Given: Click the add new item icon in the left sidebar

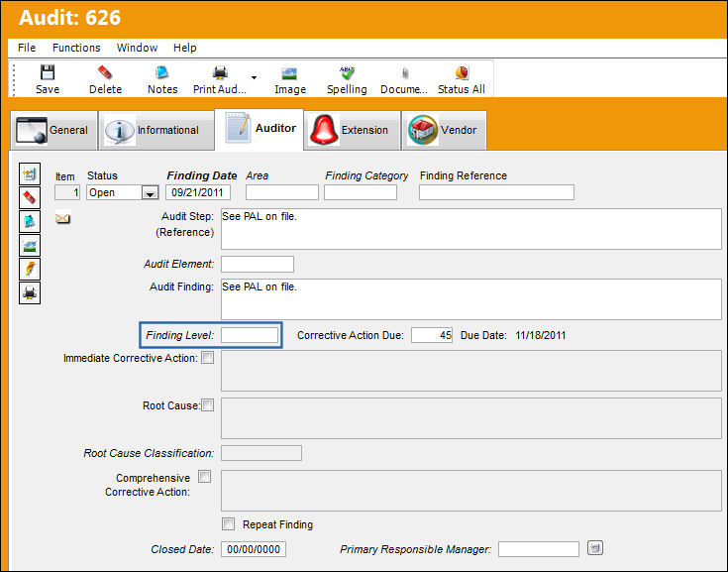Looking at the screenshot, I should pos(30,174).
